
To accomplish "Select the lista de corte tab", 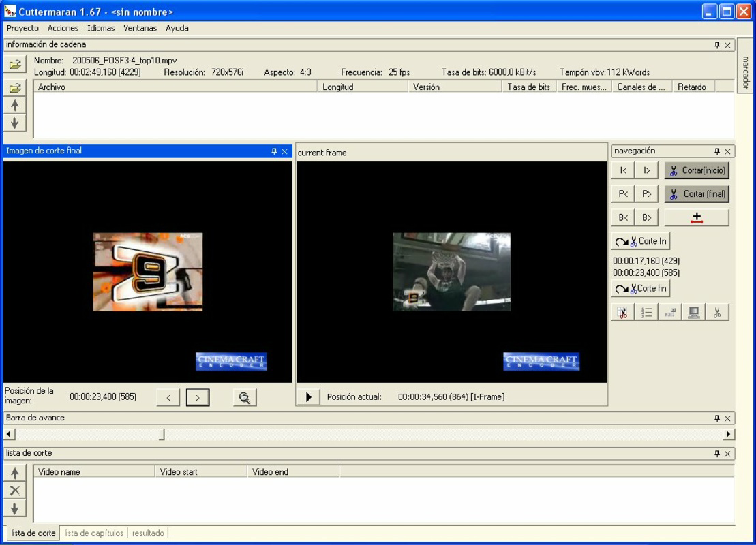I will coord(33,533).
